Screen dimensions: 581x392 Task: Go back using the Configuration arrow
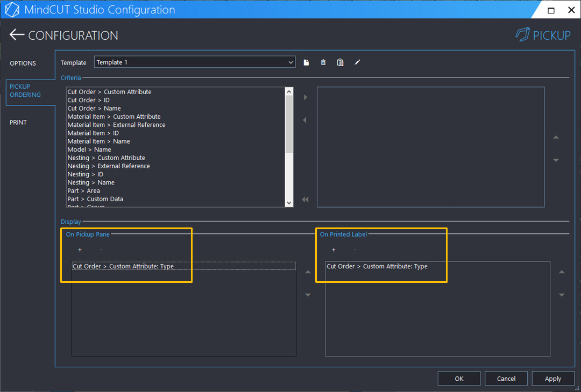click(x=17, y=35)
